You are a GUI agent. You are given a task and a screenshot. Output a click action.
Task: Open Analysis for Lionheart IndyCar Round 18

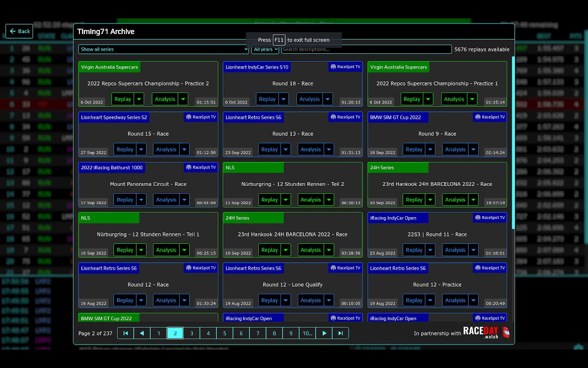point(310,99)
